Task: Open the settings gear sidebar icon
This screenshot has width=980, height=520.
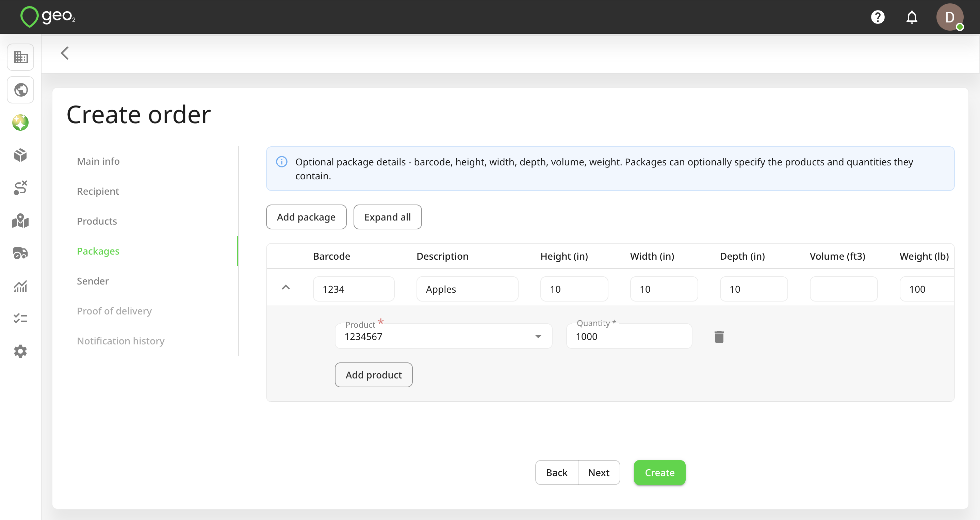Action: click(20, 351)
